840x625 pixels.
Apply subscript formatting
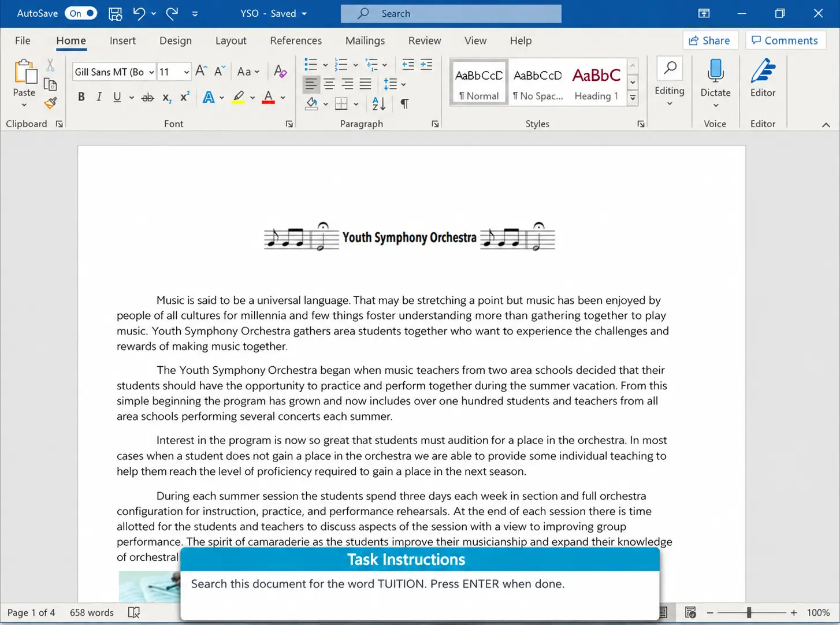166,98
